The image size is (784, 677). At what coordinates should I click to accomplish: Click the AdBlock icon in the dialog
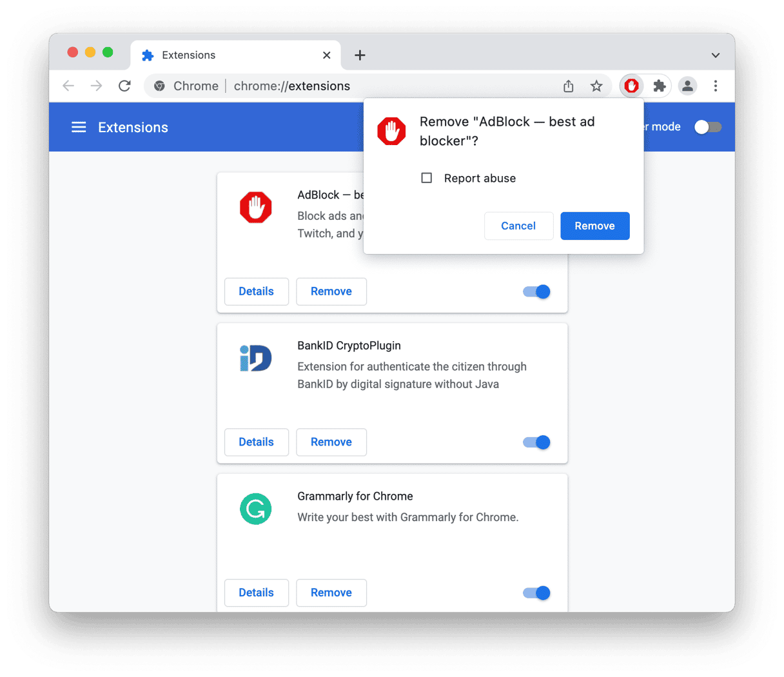pos(391,131)
